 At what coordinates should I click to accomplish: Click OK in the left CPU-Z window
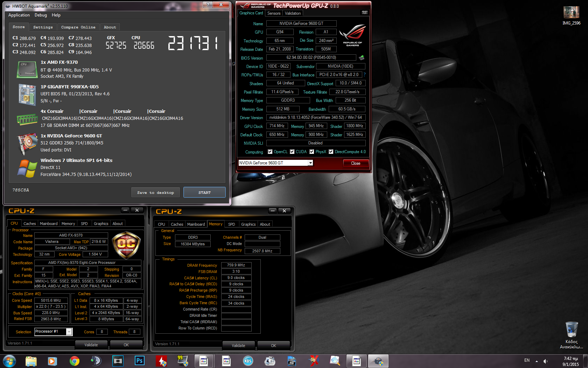[126, 345]
